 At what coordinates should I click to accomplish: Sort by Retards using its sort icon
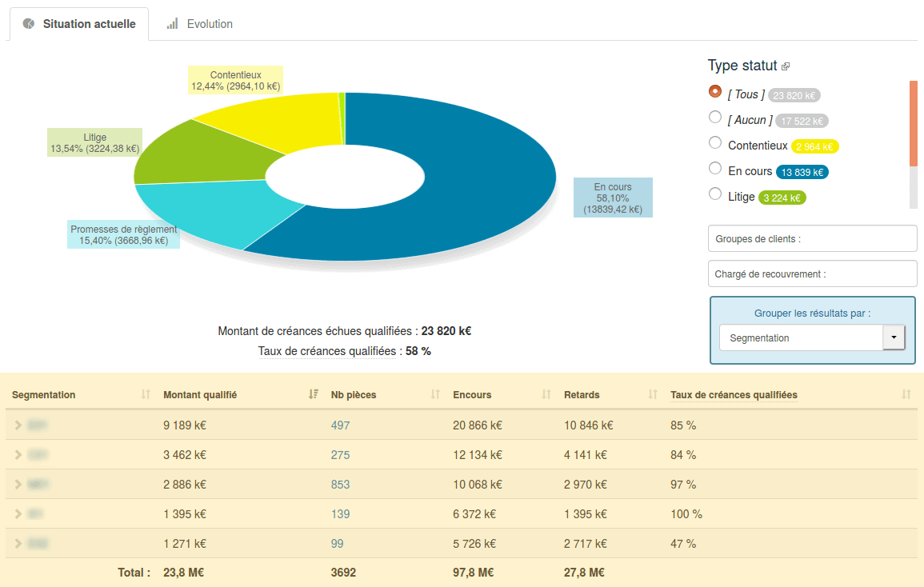tap(653, 394)
